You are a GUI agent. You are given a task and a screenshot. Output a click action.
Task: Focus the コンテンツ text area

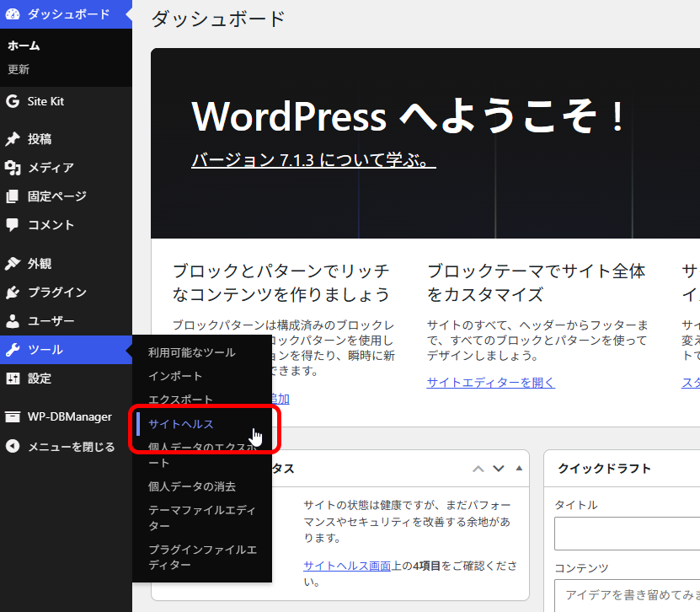(x=628, y=595)
